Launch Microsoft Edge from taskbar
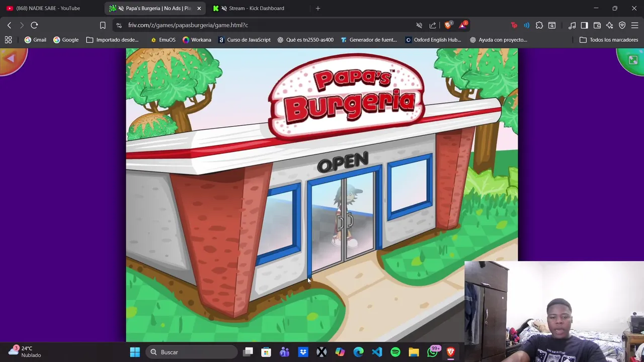Screen dimensions: 644x362 coord(358,352)
